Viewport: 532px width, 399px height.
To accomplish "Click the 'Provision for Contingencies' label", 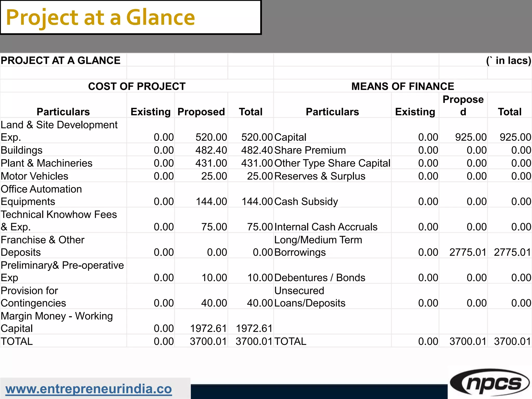I will (x=33, y=297).
